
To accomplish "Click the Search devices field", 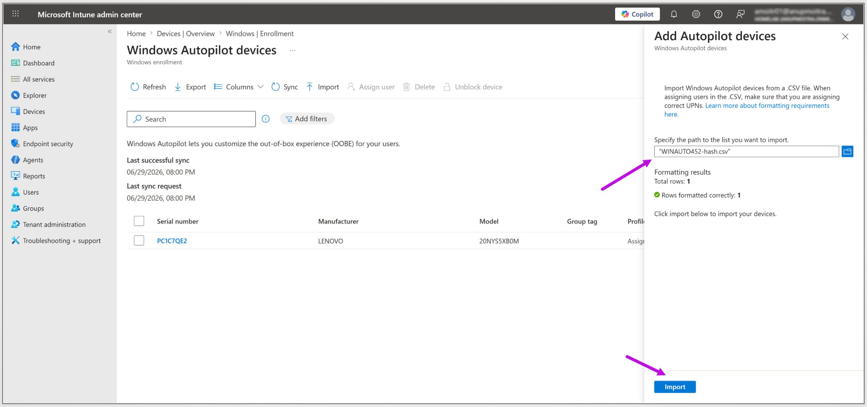I will (x=191, y=119).
